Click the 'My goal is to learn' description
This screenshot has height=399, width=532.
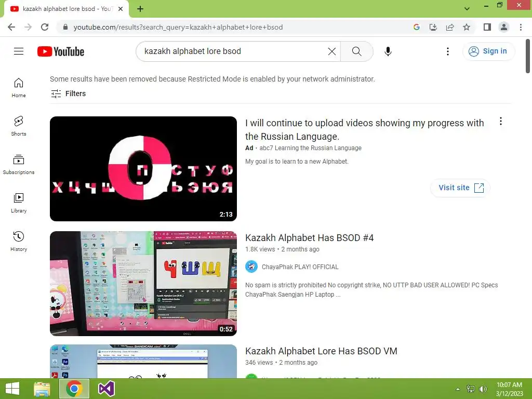click(297, 162)
